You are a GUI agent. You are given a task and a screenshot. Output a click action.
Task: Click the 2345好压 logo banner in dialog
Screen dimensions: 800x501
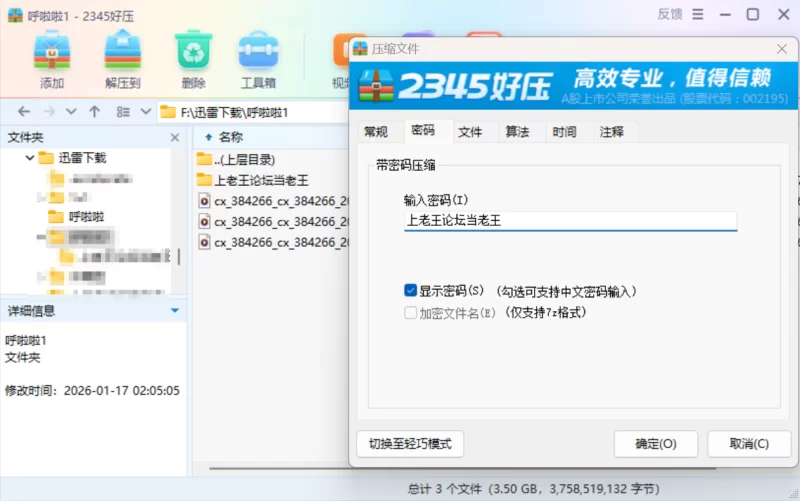coord(573,85)
